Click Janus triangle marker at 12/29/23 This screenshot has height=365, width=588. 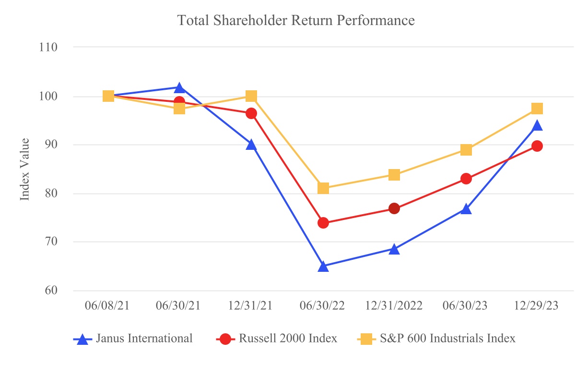[x=537, y=126]
